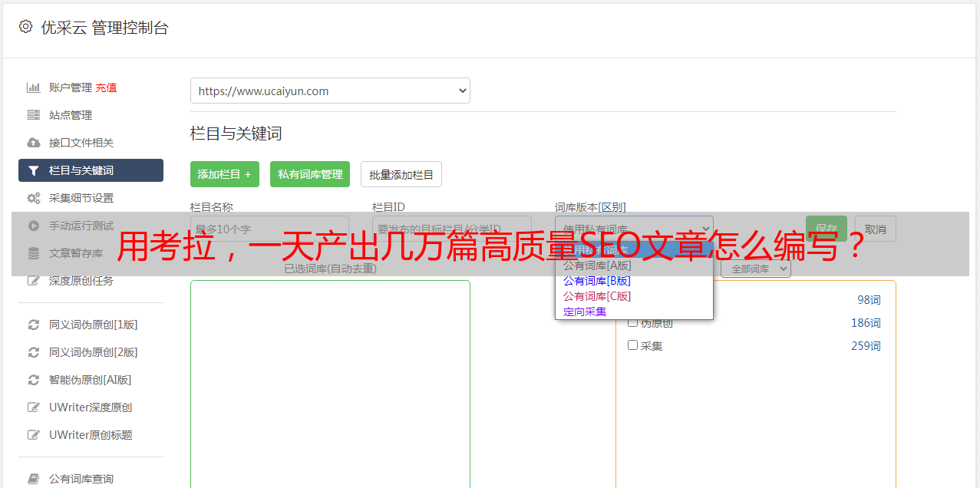Image resolution: width=980 pixels, height=488 pixels.
Task: Tick the 采集 checkbox
Action: [633, 345]
